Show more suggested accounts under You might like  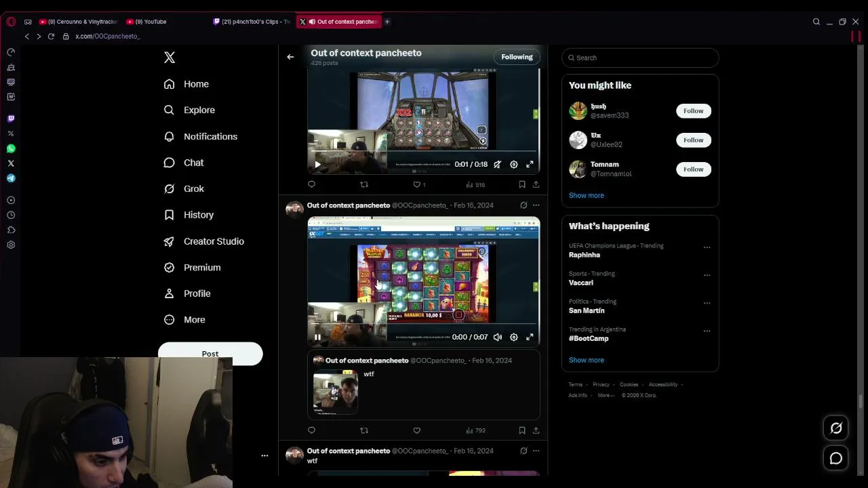[586, 195]
